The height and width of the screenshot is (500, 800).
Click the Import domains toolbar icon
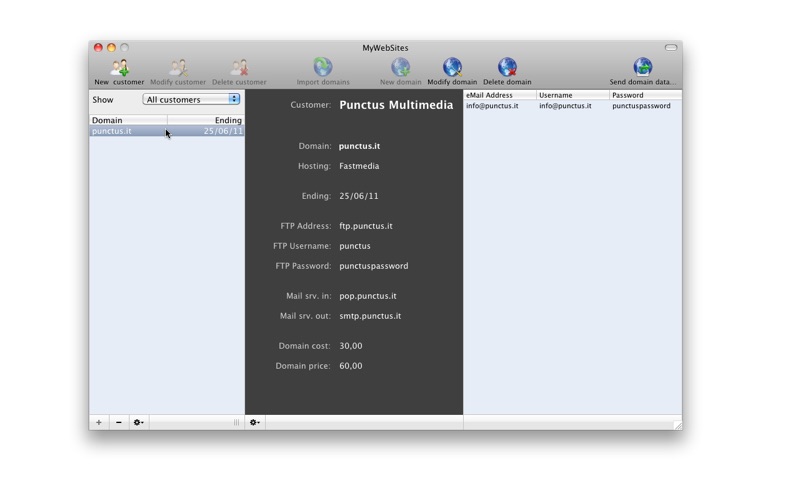pos(322,67)
